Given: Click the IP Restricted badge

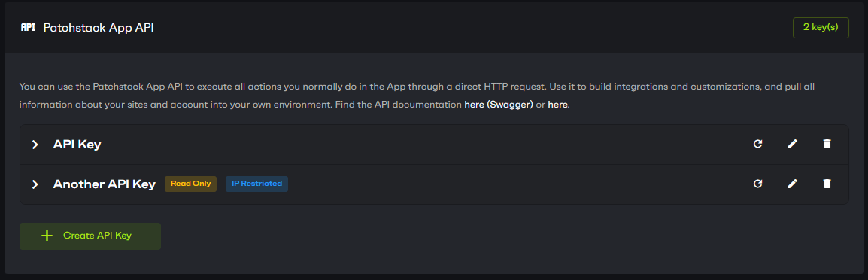Looking at the screenshot, I should click(256, 184).
